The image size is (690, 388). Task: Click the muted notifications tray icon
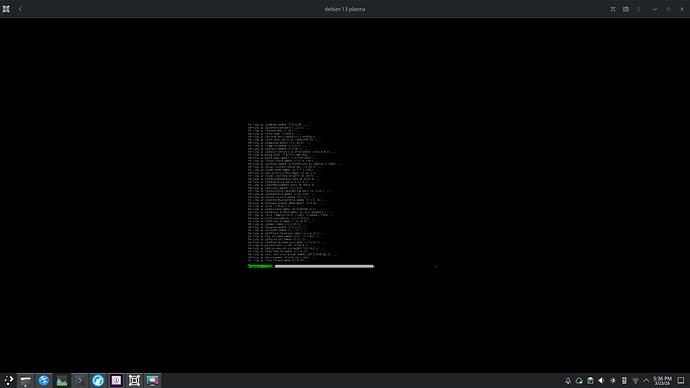tap(568, 381)
